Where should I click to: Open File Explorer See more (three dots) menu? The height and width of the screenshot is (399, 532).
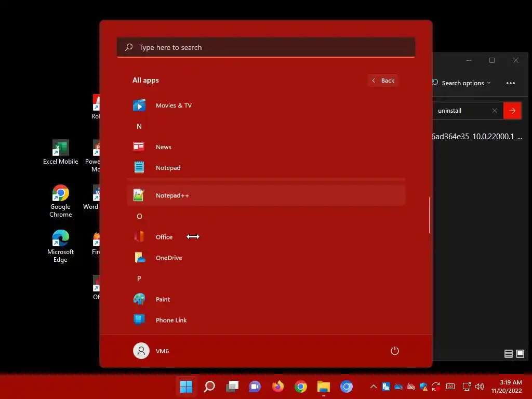511,83
